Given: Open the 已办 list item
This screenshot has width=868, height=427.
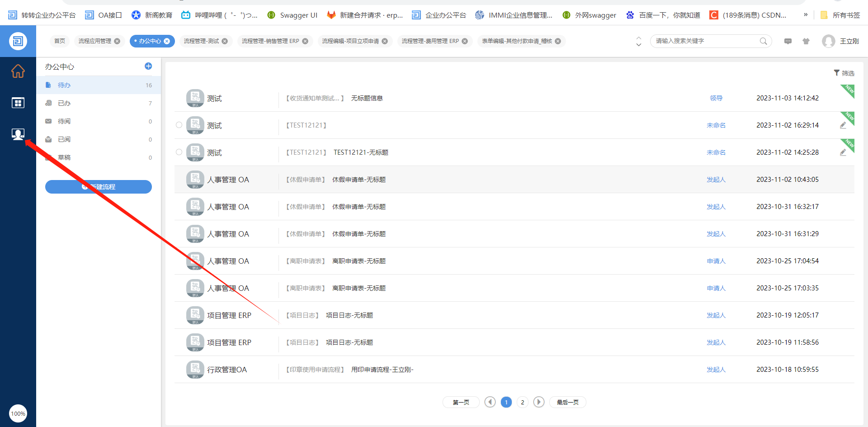Looking at the screenshot, I should [x=99, y=103].
